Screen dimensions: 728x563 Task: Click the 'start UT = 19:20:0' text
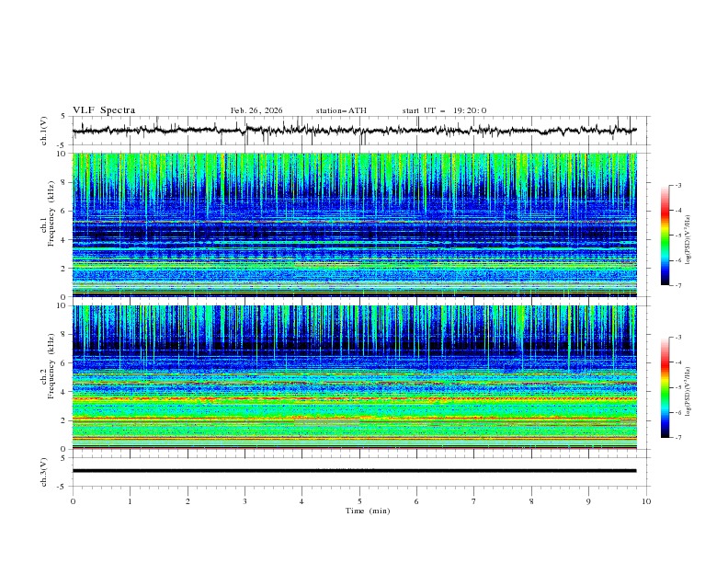pos(444,110)
